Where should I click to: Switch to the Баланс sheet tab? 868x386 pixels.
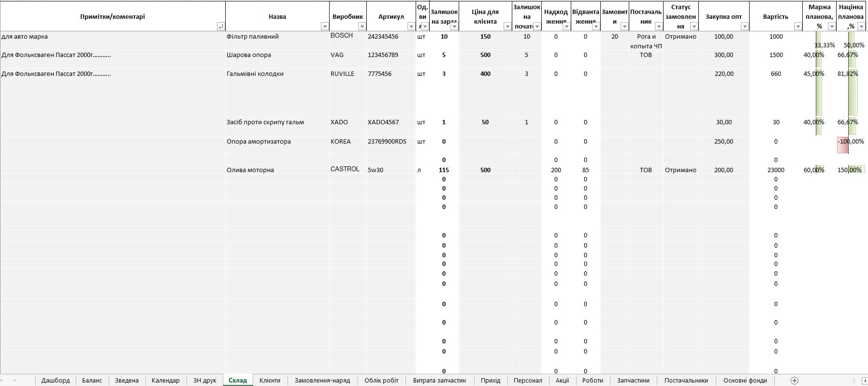tap(92, 381)
